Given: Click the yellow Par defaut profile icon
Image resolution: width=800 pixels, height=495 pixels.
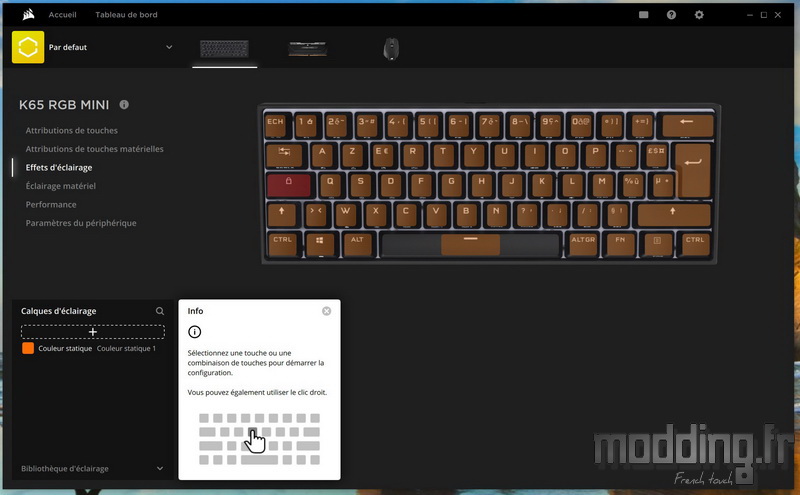Looking at the screenshot, I should point(28,47).
